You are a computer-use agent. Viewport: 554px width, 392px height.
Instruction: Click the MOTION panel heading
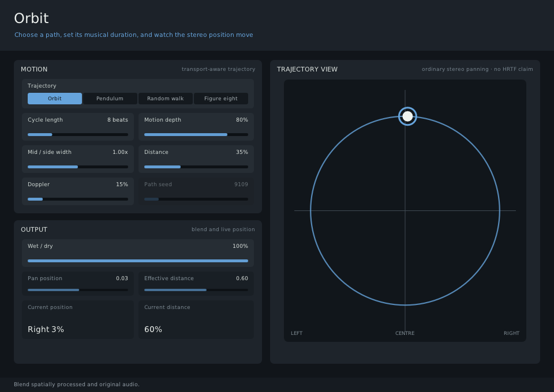pos(34,69)
